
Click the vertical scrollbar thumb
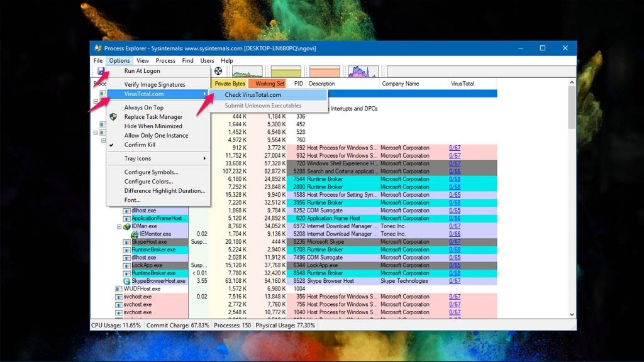pyautogui.click(x=572, y=108)
